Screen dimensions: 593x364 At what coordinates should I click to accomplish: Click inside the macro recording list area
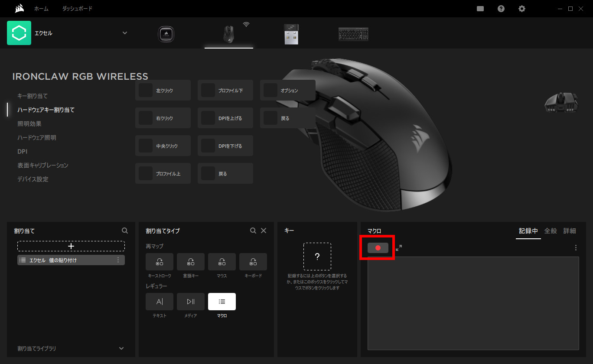coord(473,303)
